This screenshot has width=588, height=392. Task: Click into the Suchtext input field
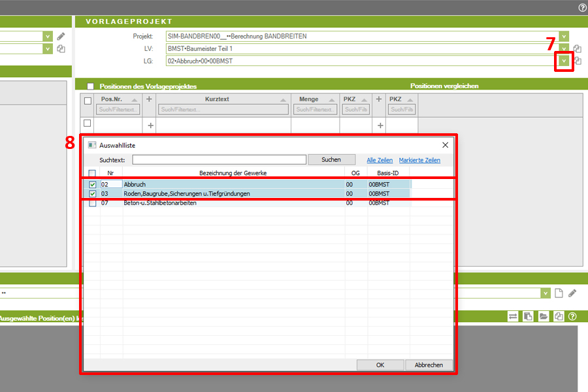219,159
